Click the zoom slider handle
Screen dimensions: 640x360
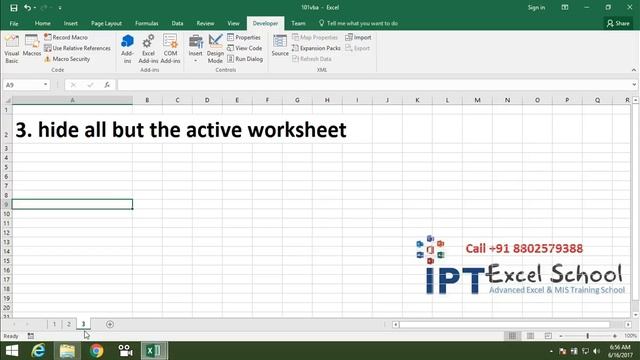click(x=588, y=336)
